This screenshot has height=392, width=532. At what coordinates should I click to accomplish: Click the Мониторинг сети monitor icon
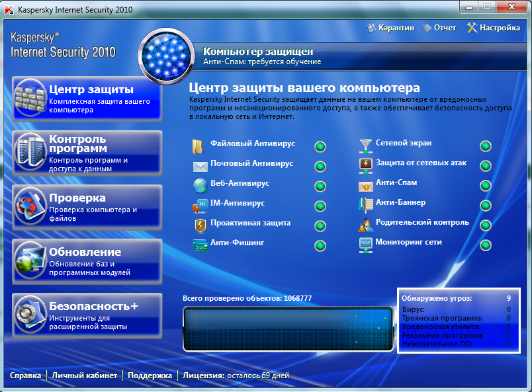point(366,245)
